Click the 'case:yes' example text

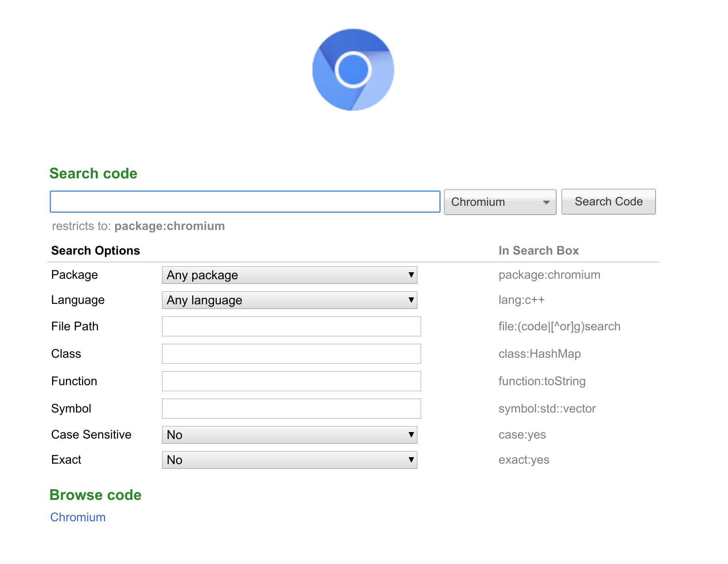pos(522,435)
